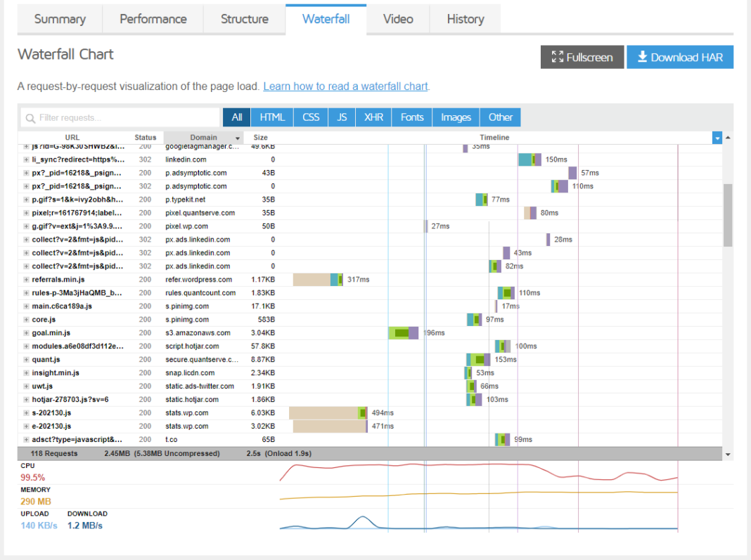Enable the JS requests filter
Screen dimensions: 751x560
pos(341,117)
